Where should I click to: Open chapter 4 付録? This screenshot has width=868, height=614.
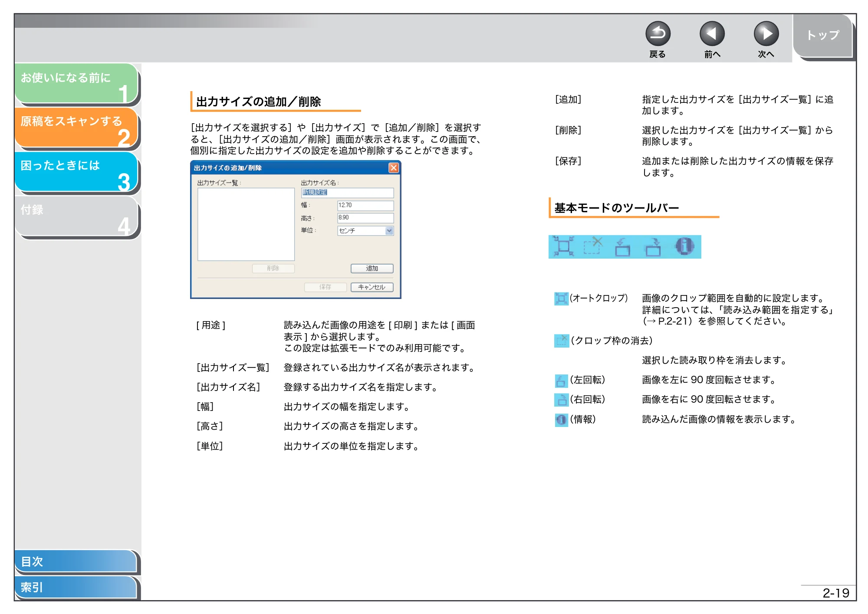pos(76,216)
